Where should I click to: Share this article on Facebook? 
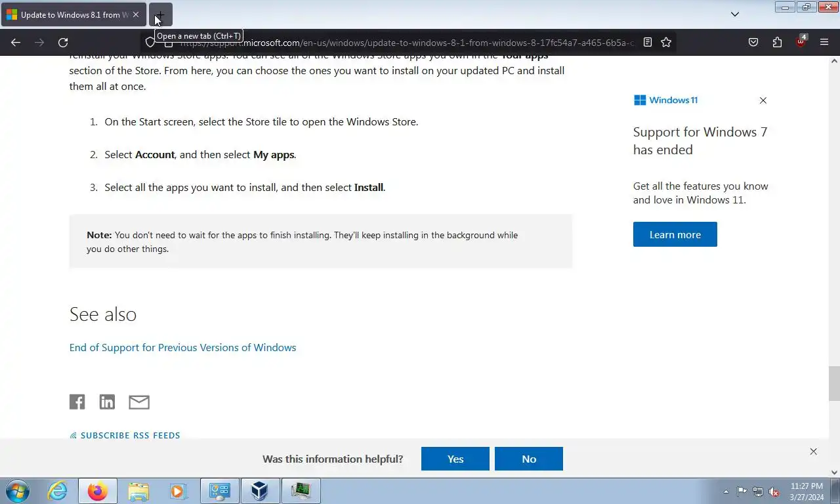pyautogui.click(x=77, y=402)
